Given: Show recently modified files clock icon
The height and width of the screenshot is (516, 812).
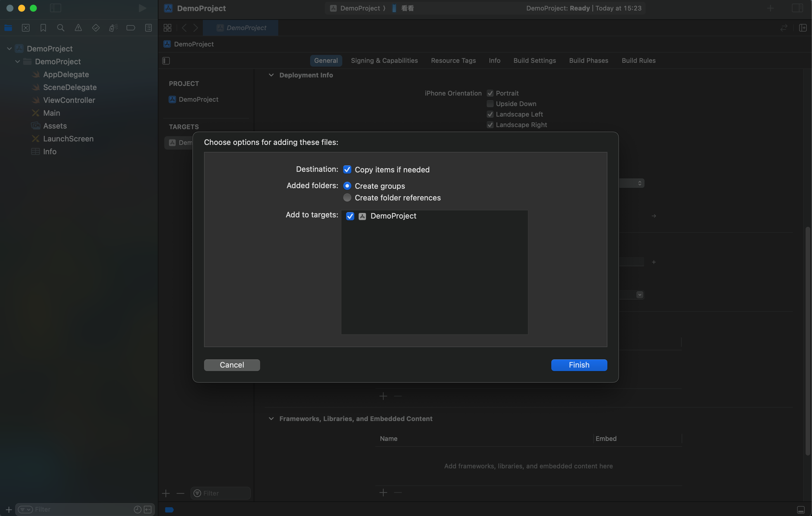Looking at the screenshot, I should 138,510.
